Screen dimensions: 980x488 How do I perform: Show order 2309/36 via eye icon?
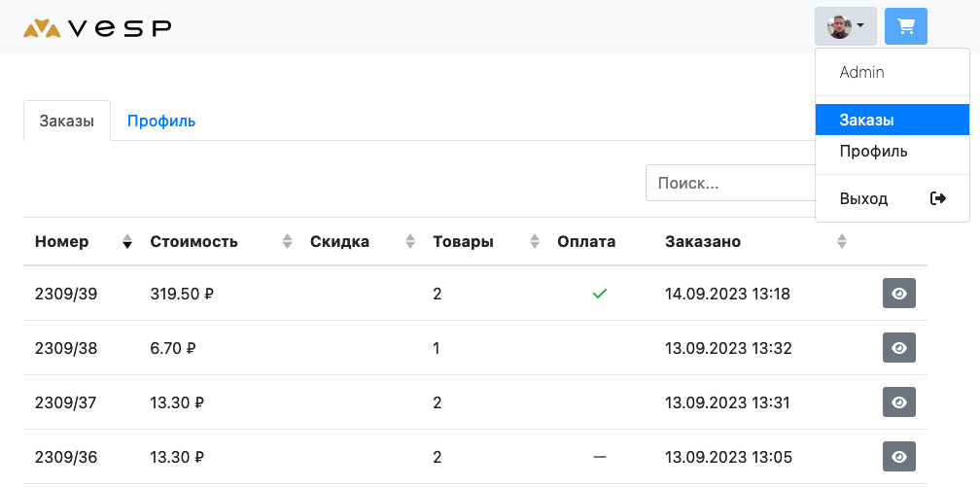[x=898, y=457]
